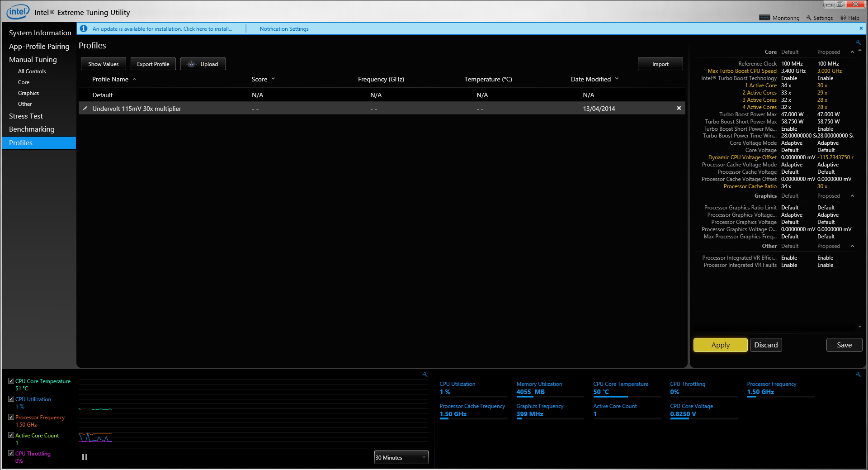
Task: Click the Export Profile button
Action: pos(153,64)
